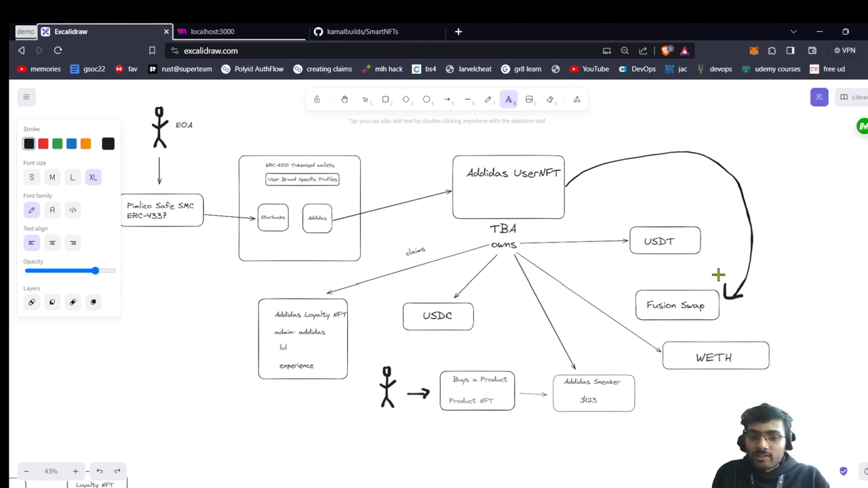Select the Eraser tool
868x488 pixels.
click(x=550, y=100)
